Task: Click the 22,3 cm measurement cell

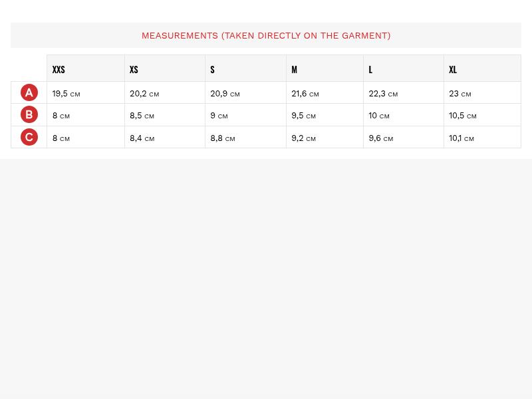Action: click(x=383, y=93)
